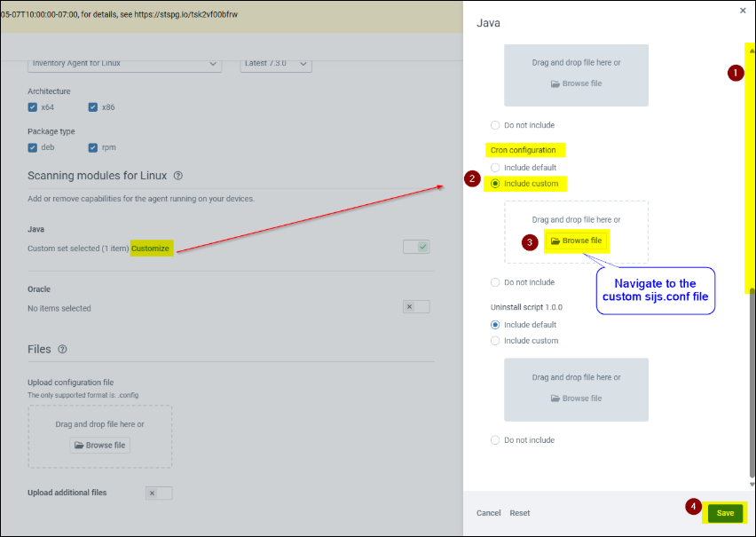756x537 pixels.
Task: Browse file in topmost Java upload box
Action: (577, 83)
